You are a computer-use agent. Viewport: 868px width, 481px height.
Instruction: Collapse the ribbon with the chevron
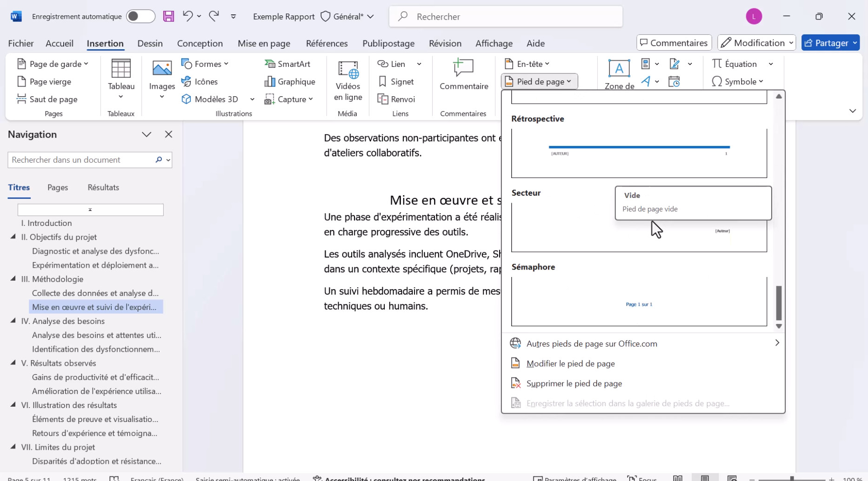(x=852, y=111)
